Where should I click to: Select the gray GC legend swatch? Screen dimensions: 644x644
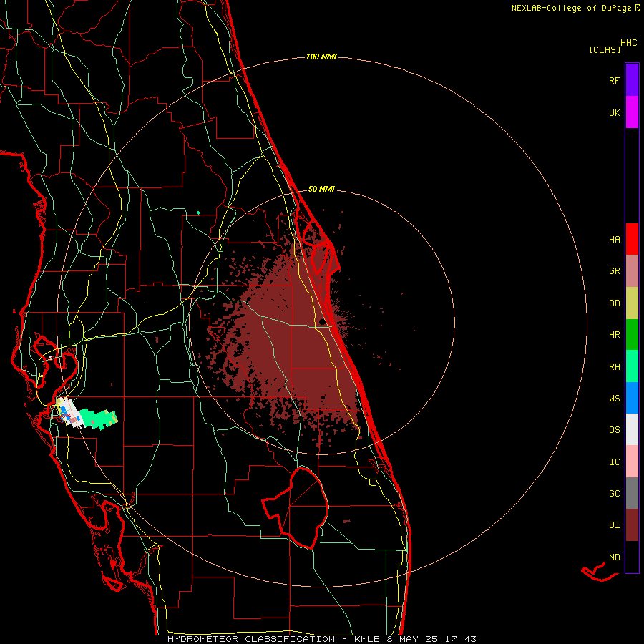click(x=632, y=493)
